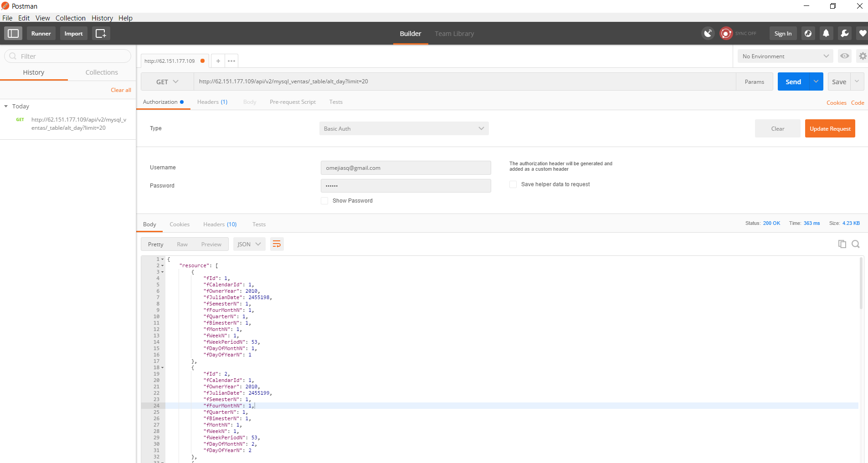Click the Postman logo in title bar

5,6
